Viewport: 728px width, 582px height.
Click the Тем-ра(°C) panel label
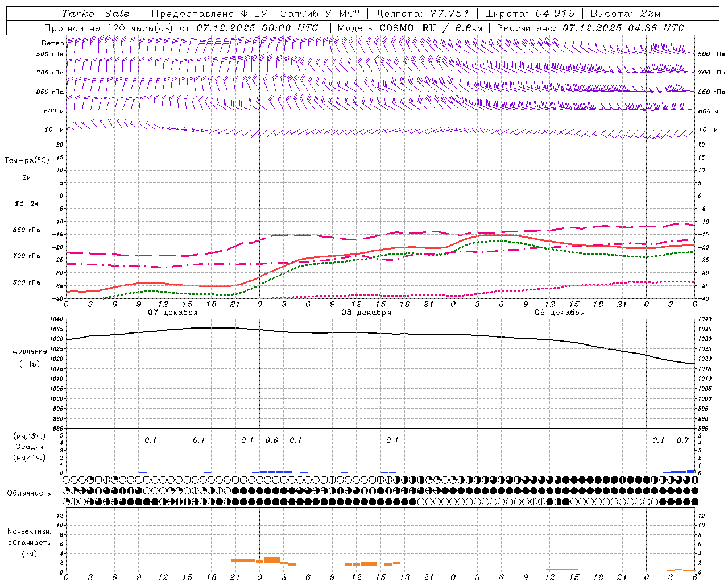(x=27, y=161)
